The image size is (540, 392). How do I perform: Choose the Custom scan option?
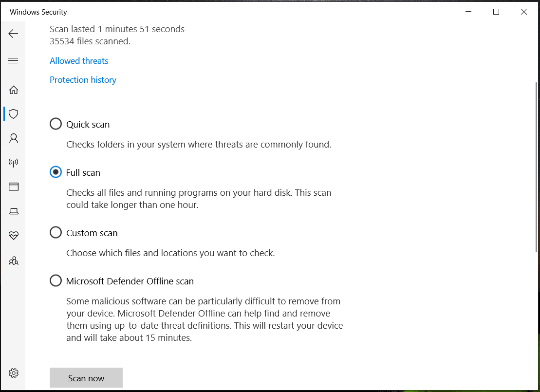coord(56,233)
